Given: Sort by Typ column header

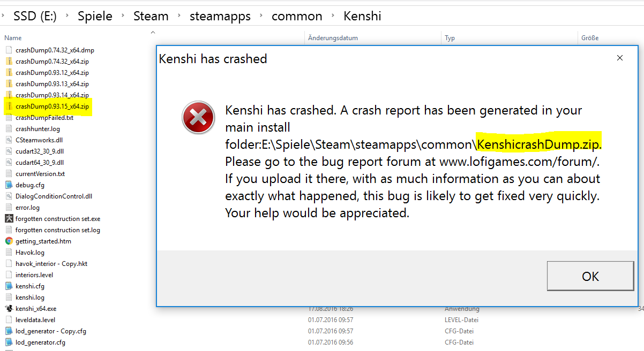Looking at the screenshot, I should coord(450,38).
